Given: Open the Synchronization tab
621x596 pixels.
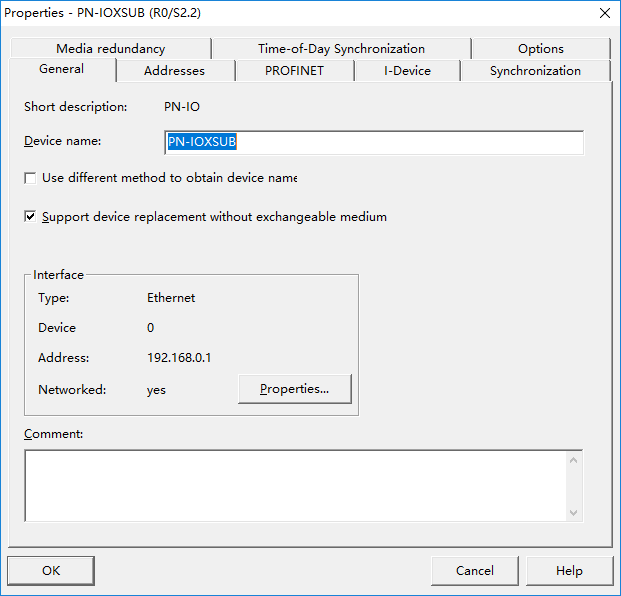Looking at the screenshot, I should (x=535, y=71).
